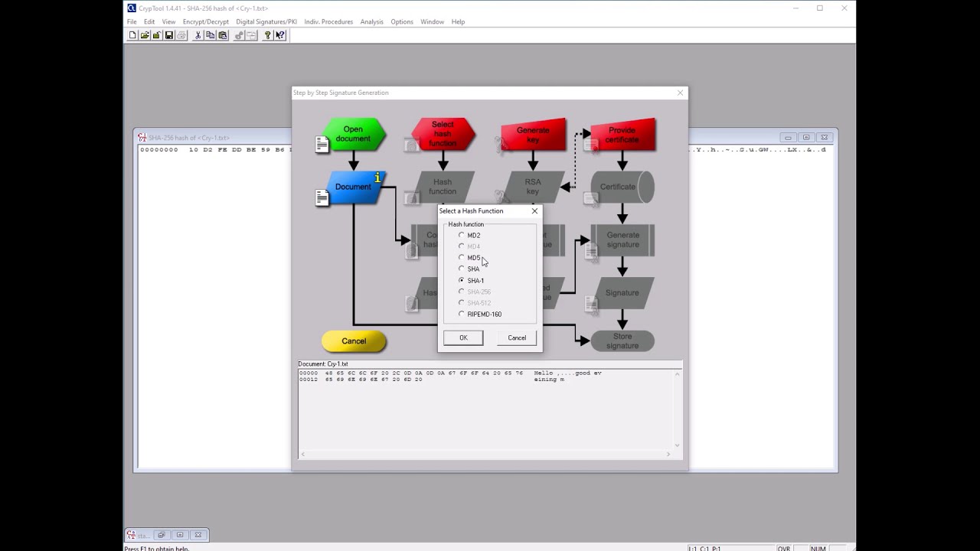Open the Options menu
This screenshot has height=551, width=980.
pyautogui.click(x=402, y=21)
